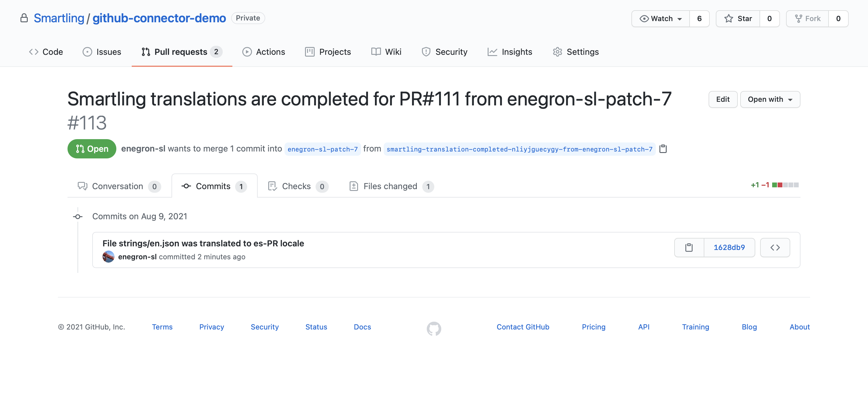Click the enegron-sl avatar on the commit
868x412 pixels.
108,257
